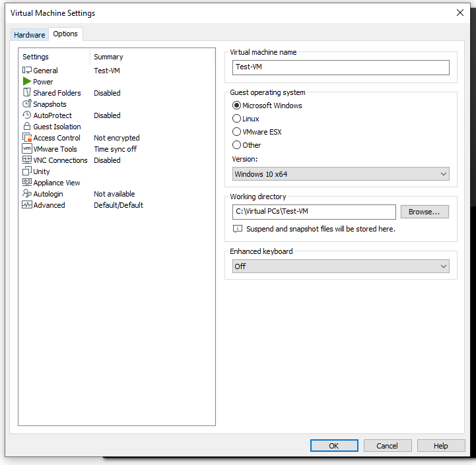
Task: Select the Advanced waveform icon
Action: click(26, 204)
